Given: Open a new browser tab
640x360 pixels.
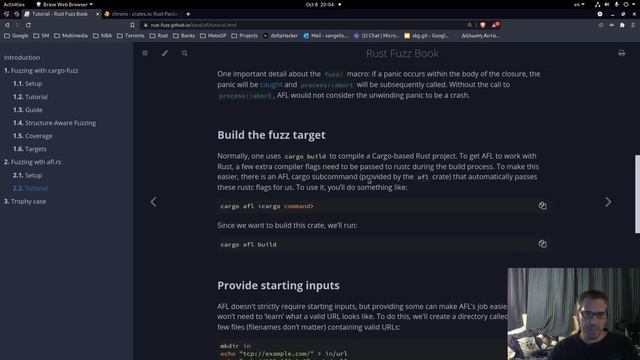Looking at the screenshot, I should (188, 14).
